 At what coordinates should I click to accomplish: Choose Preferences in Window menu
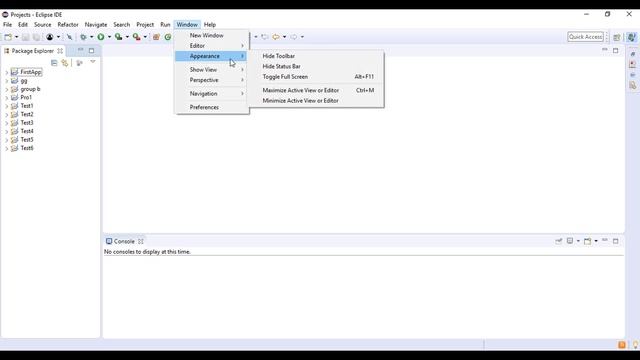pos(212,107)
